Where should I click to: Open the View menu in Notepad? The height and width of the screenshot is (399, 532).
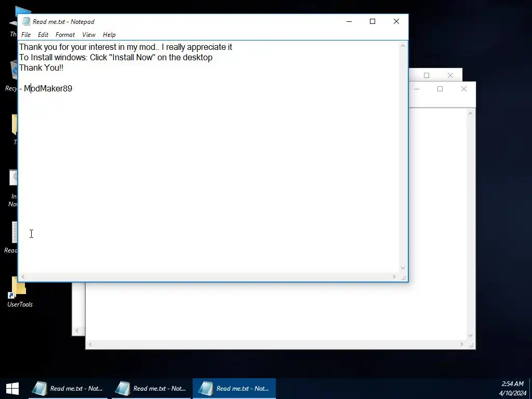tap(88, 35)
